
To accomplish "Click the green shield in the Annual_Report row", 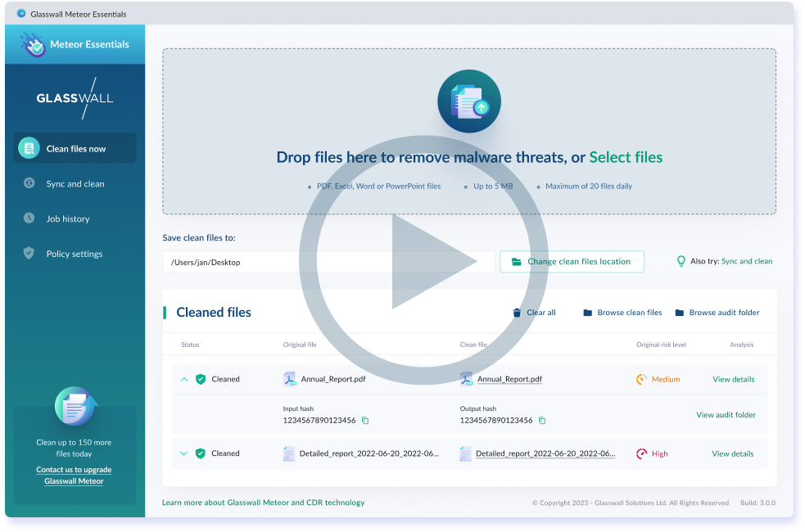I will 201,379.
